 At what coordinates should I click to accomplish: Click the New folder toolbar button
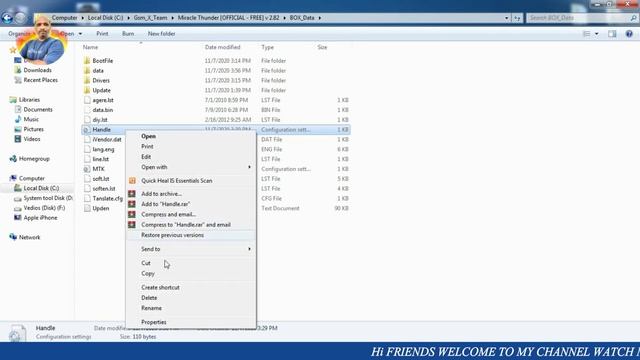click(161, 34)
